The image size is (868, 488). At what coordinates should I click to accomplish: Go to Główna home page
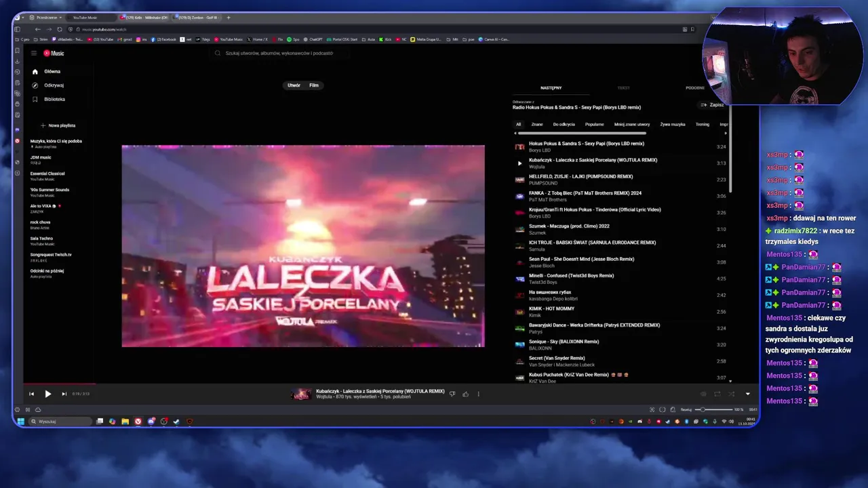coord(52,71)
